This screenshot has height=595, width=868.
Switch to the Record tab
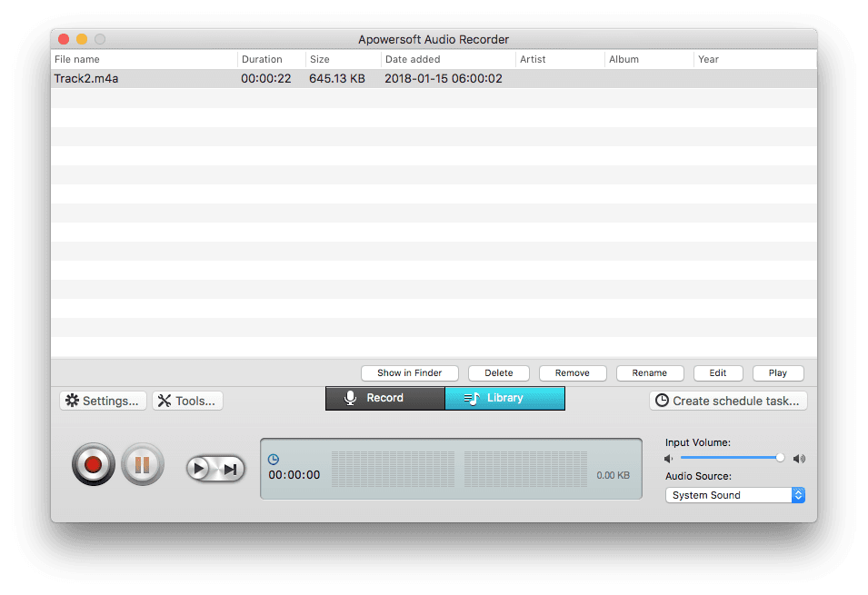click(385, 398)
